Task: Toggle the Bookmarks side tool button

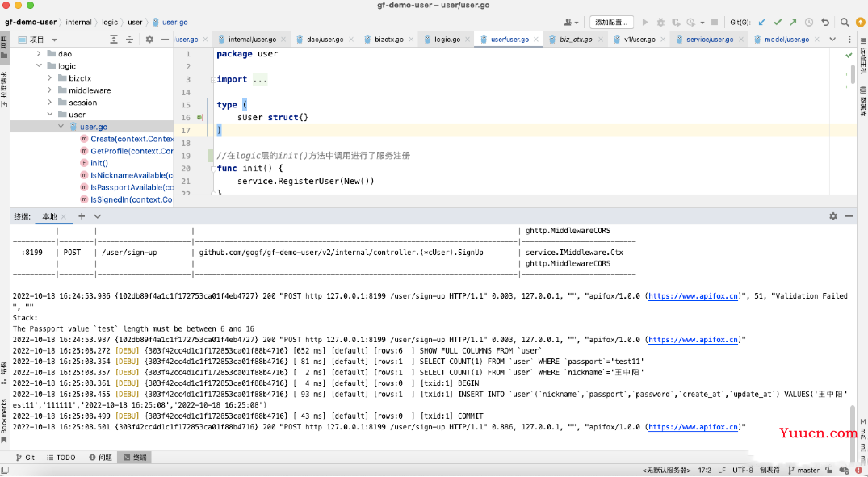Action: tap(4, 421)
